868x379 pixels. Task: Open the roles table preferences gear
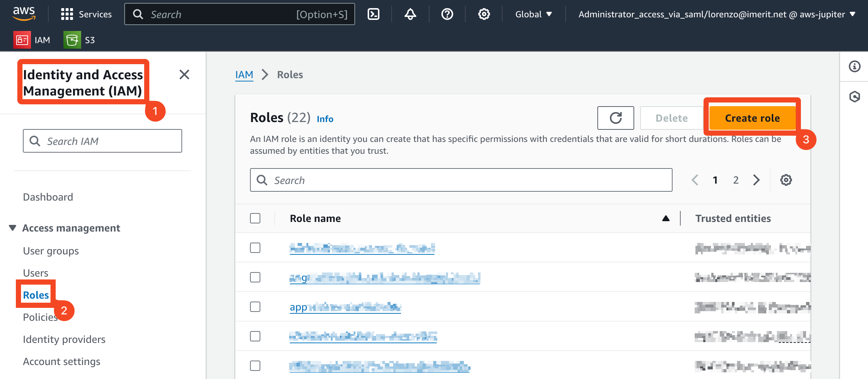(x=786, y=180)
